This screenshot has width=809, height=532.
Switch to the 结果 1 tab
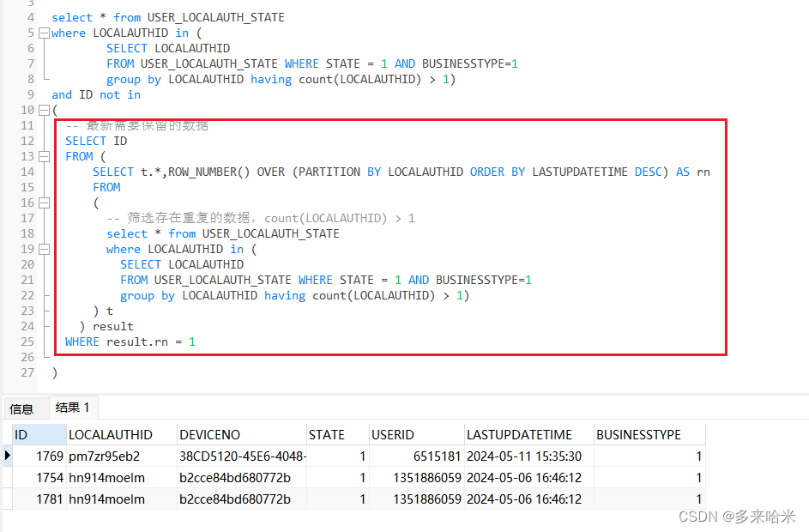pyautogui.click(x=72, y=407)
